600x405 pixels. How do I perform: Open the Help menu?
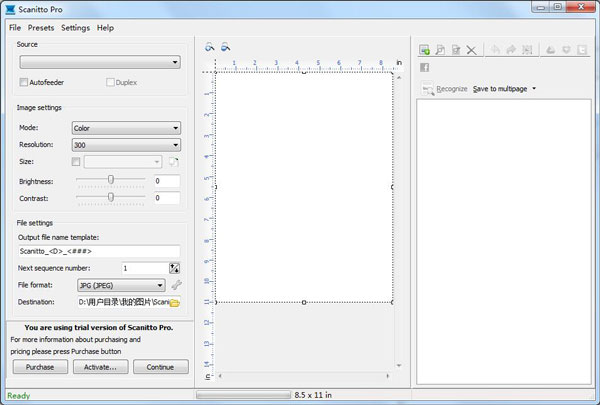(x=105, y=28)
